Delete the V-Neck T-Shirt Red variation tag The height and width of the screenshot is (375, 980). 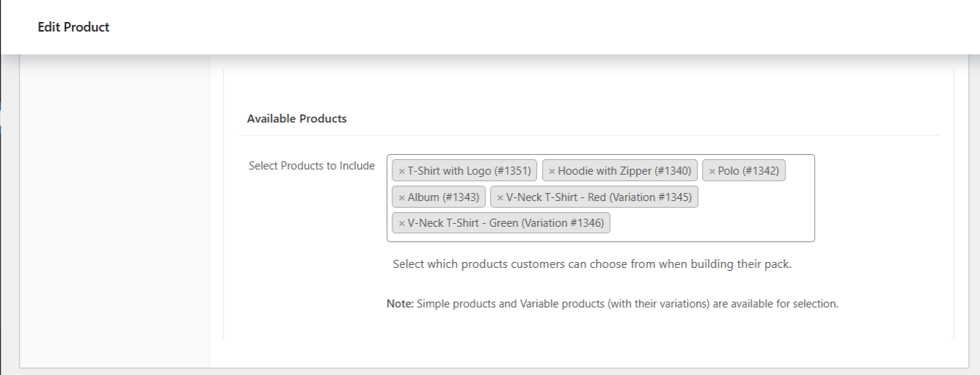click(x=500, y=197)
